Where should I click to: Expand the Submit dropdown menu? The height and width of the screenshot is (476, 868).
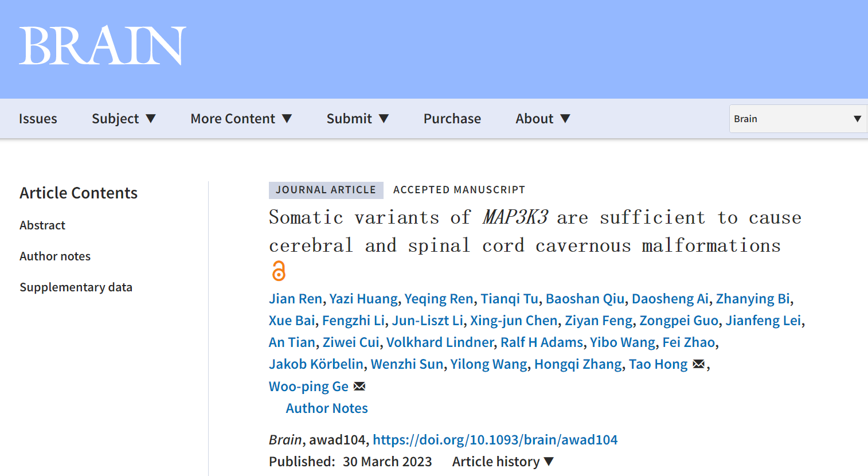358,119
